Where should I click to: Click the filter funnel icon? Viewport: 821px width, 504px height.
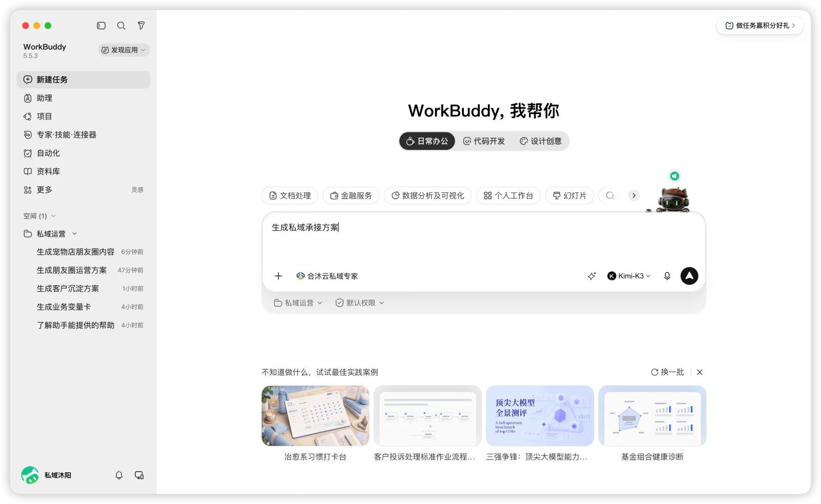[141, 26]
